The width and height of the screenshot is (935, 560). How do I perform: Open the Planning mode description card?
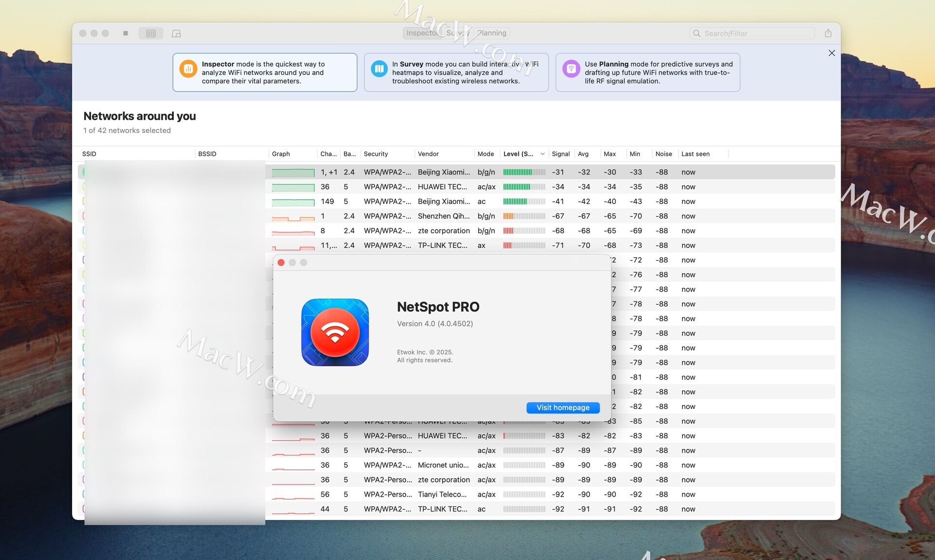coord(648,72)
